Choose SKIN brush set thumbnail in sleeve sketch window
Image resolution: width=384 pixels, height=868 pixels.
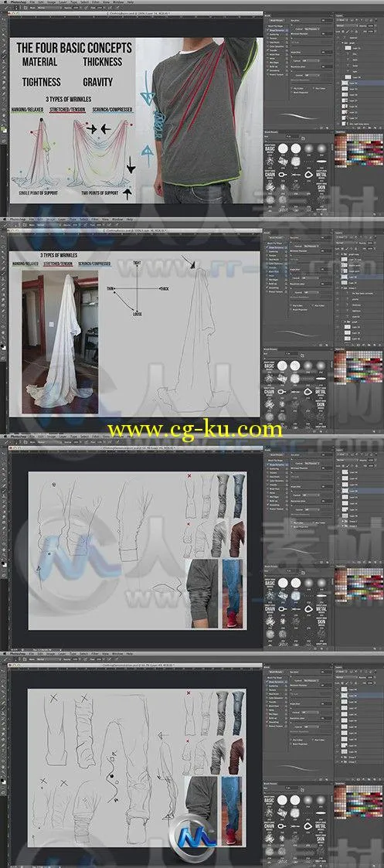[x=321, y=622]
